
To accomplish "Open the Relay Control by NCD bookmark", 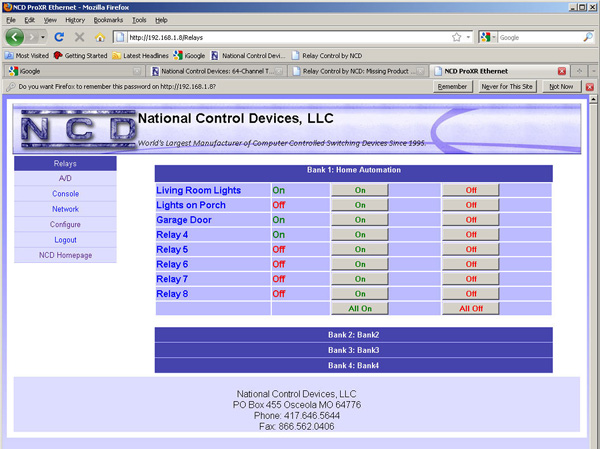I will tap(327, 56).
